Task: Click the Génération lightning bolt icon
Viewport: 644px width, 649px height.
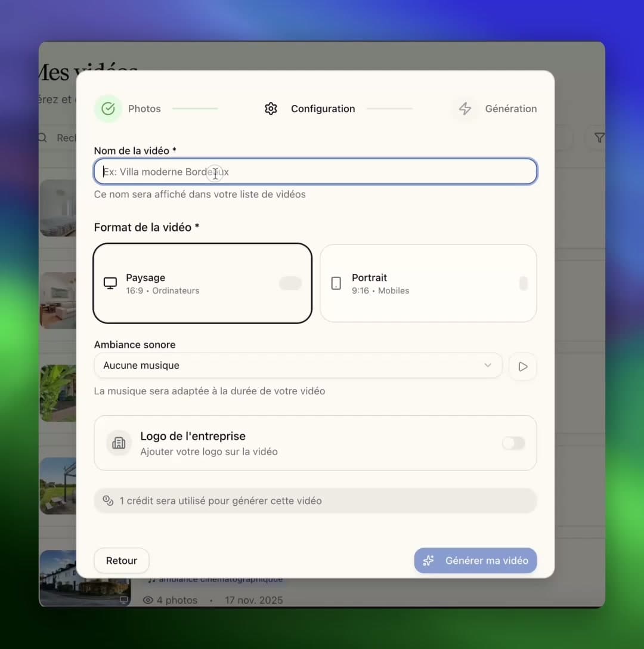Action: click(465, 109)
